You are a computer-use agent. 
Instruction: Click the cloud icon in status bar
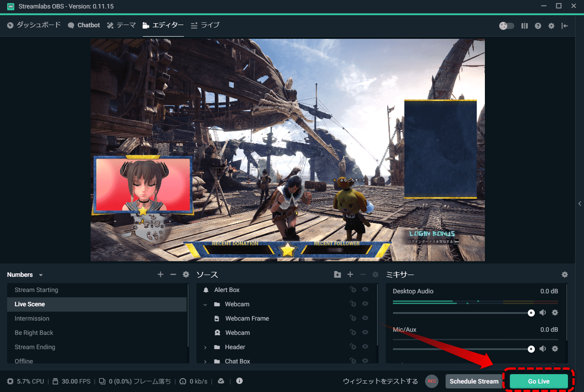click(x=221, y=381)
